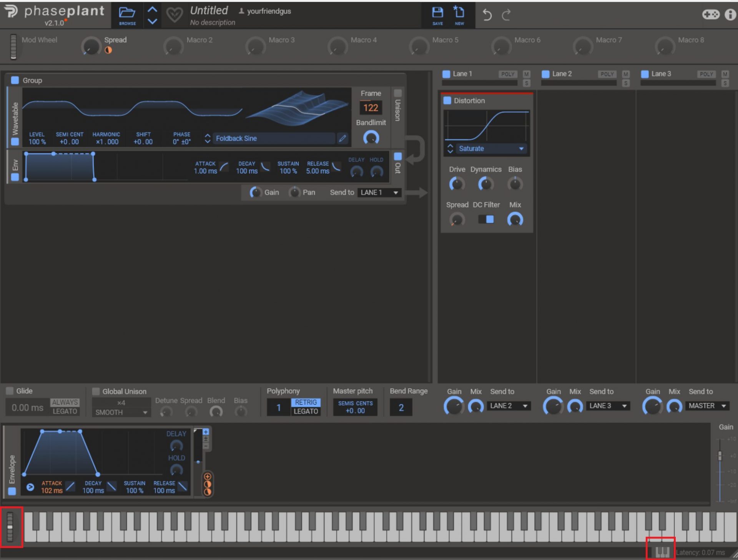Favorite the preset with the heart icon
The width and height of the screenshot is (738, 560).
pyautogui.click(x=174, y=15)
